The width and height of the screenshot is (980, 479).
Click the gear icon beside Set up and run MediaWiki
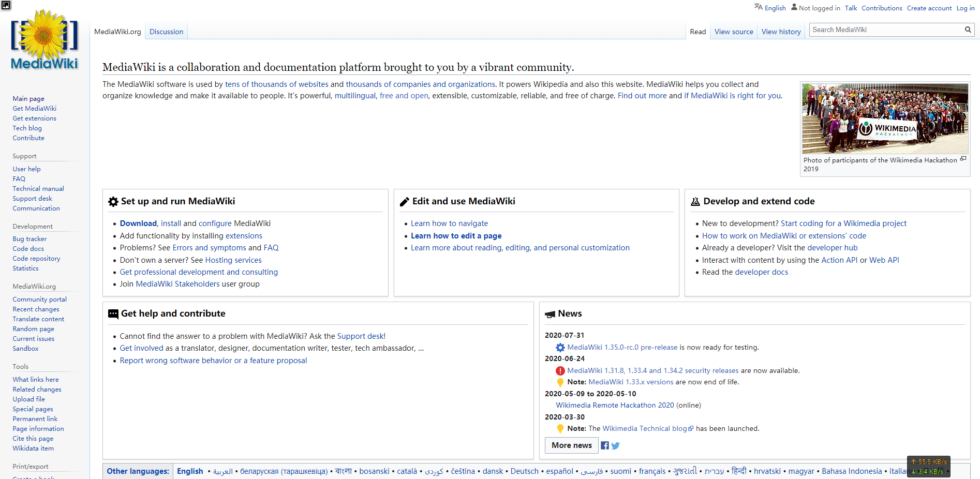pos(113,202)
